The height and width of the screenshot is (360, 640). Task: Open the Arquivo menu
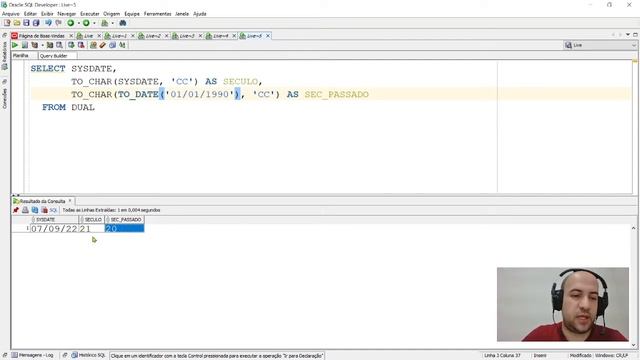[11, 13]
